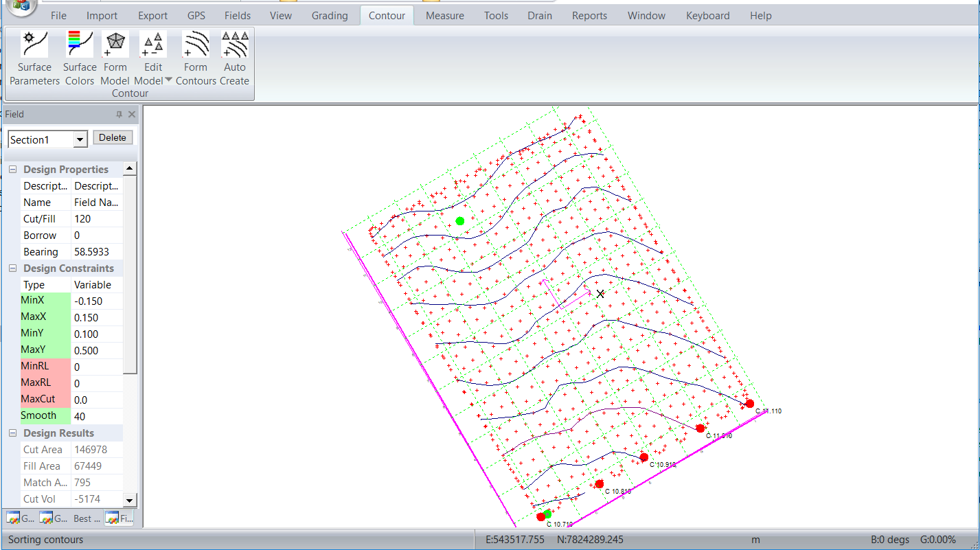980x550 pixels.
Task: Collapse the Design Constraints group
Action: (12, 268)
